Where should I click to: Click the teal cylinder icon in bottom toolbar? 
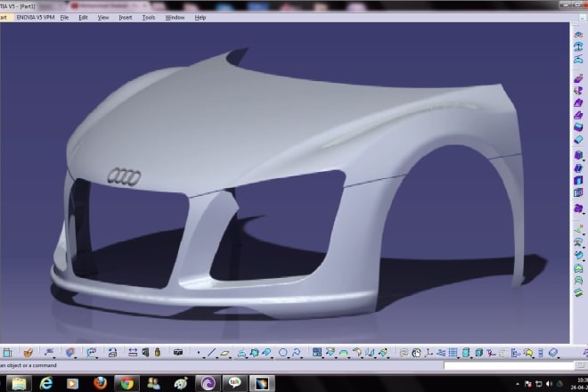[x=466, y=353]
